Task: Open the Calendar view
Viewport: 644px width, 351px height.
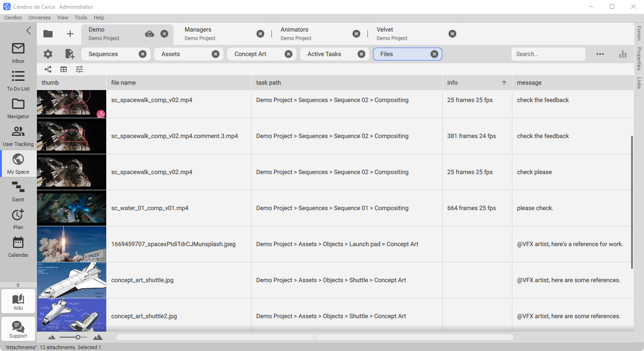Action: click(18, 247)
